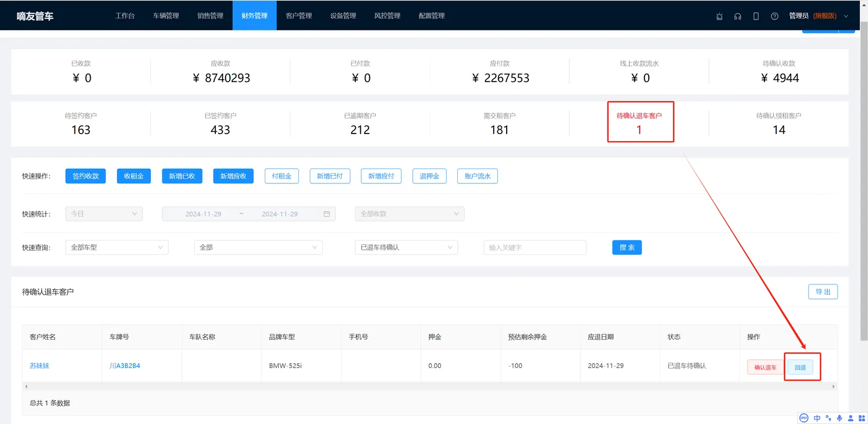
Task: Click the iFLY input method logo
Action: click(804, 418)
